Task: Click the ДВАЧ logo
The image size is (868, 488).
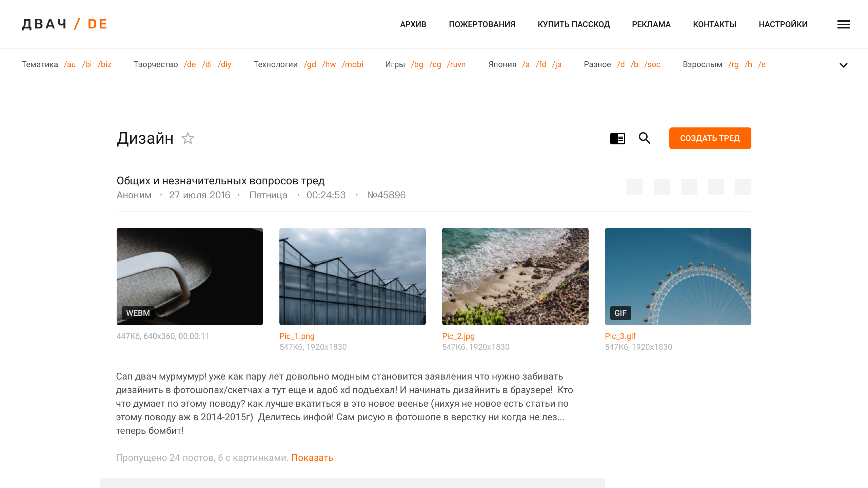Action: 44,24
